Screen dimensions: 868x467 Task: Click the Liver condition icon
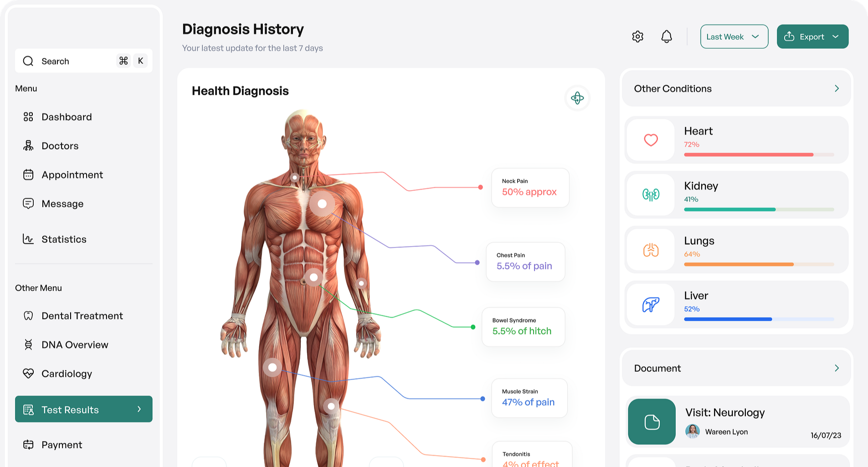[651, 304]
